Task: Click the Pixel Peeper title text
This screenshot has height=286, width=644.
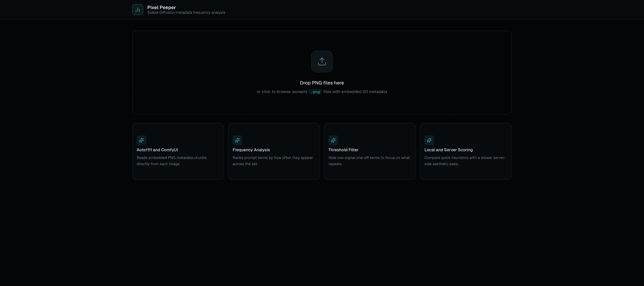Action: [x=161, y=8]
